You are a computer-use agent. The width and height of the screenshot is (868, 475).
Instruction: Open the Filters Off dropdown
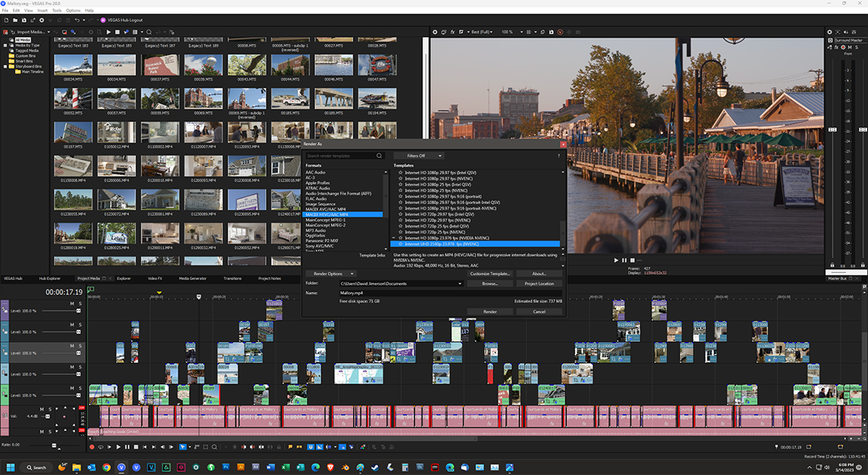419,156
